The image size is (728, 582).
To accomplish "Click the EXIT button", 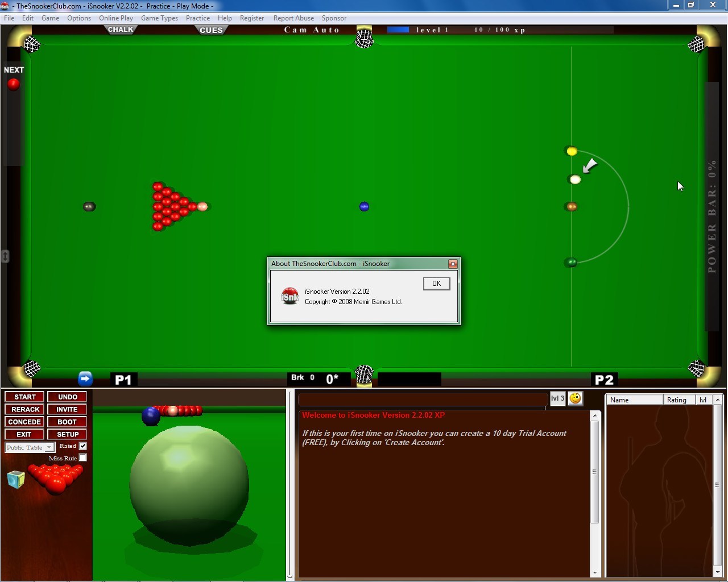I will tap(25, 435).
